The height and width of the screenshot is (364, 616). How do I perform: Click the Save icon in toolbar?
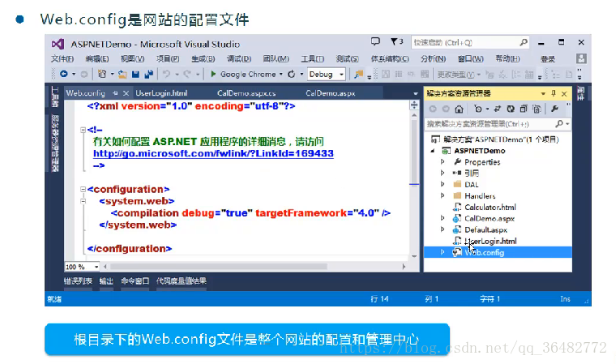[x=135, y=75]
